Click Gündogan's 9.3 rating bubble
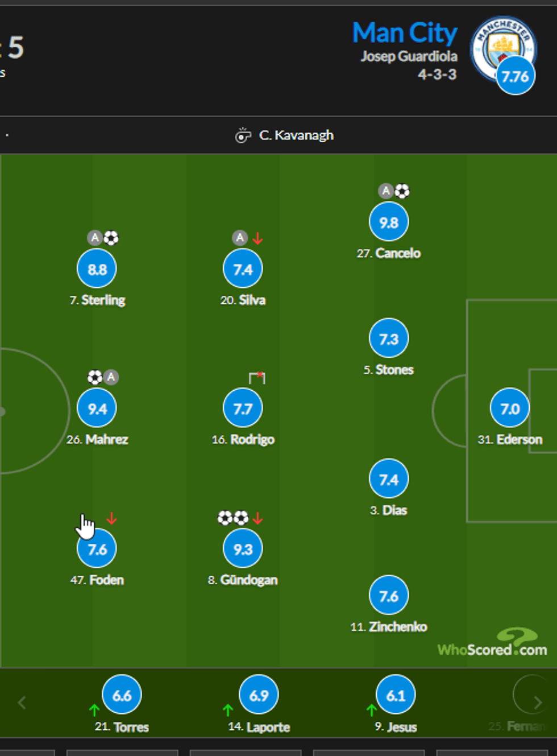This screenshot has height=756, width=557. pyautogui.click(x=243, y=549)
